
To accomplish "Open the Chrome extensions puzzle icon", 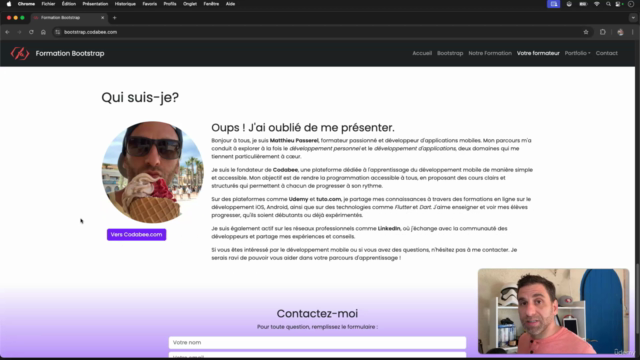I will [x=603, y=32].
